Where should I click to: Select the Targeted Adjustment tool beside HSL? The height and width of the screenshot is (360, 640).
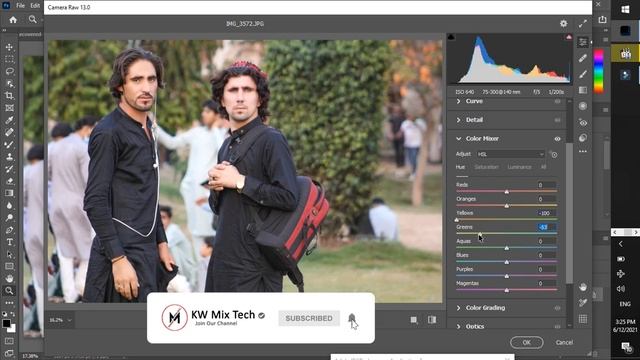tap(554, 155)
